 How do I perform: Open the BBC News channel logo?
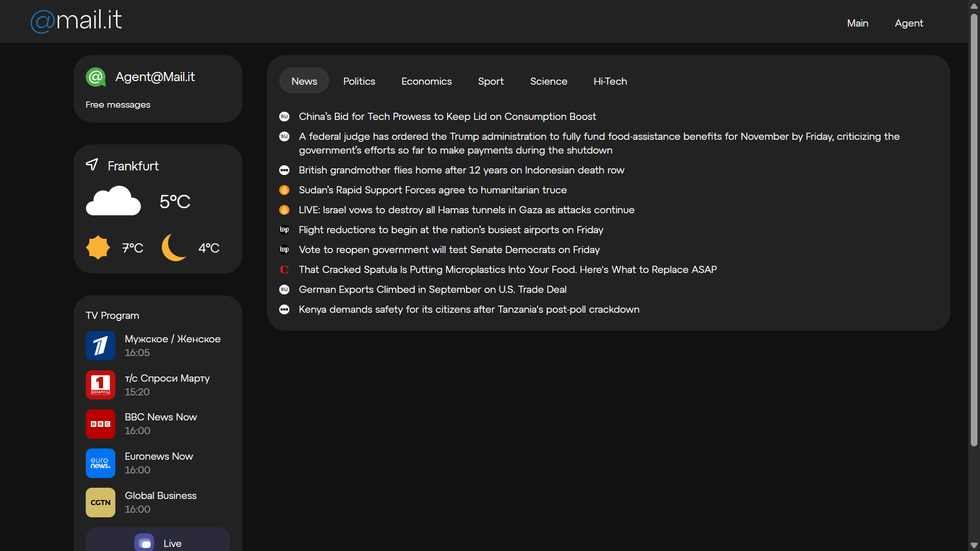(101, 424)
